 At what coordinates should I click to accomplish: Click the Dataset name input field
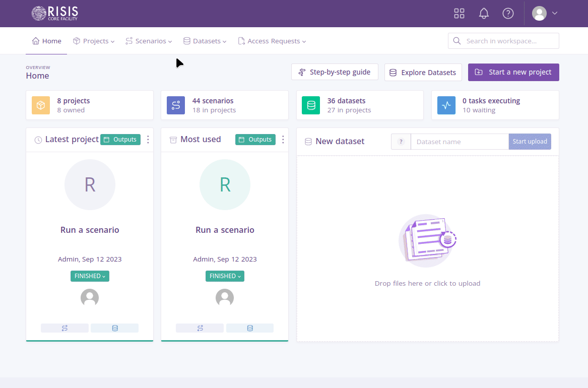(460, 142)
